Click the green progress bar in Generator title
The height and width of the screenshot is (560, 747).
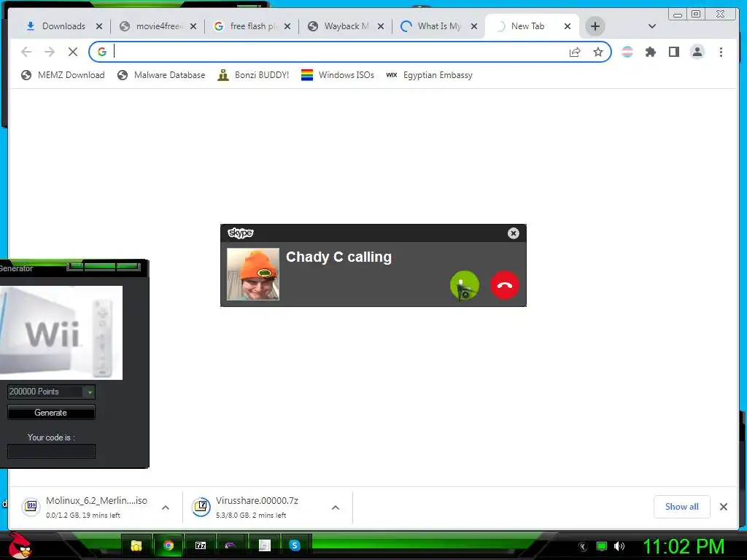[x=104, y=265]
